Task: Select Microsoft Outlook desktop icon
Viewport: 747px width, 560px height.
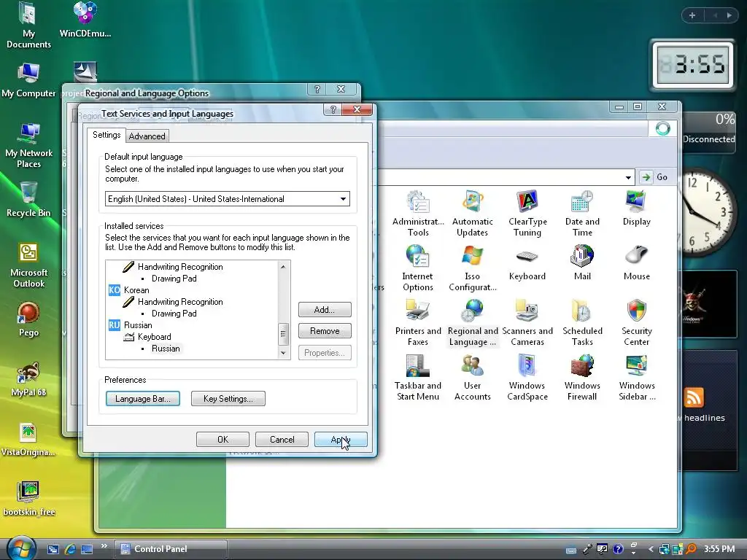Action: (28, 265)
